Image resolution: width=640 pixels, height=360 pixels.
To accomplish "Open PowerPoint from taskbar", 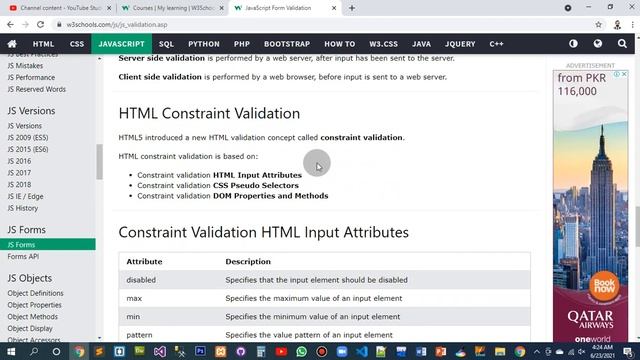I will coord(441,351).
